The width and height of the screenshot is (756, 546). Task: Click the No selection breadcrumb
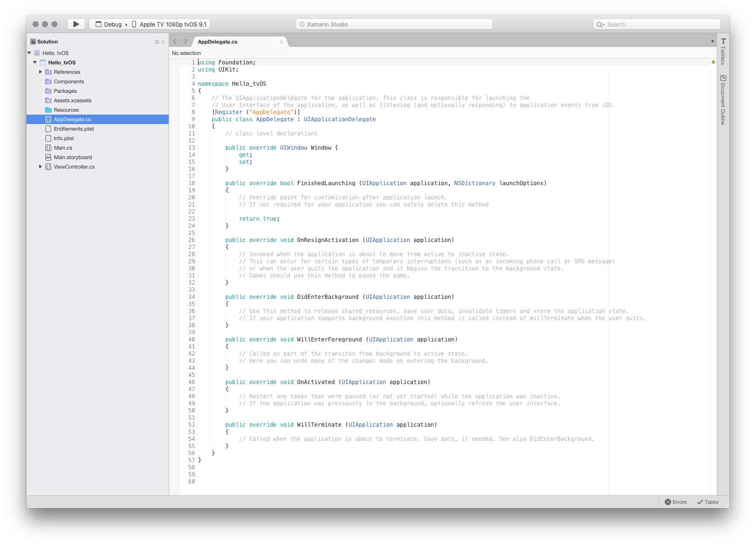tap(186, 53)
